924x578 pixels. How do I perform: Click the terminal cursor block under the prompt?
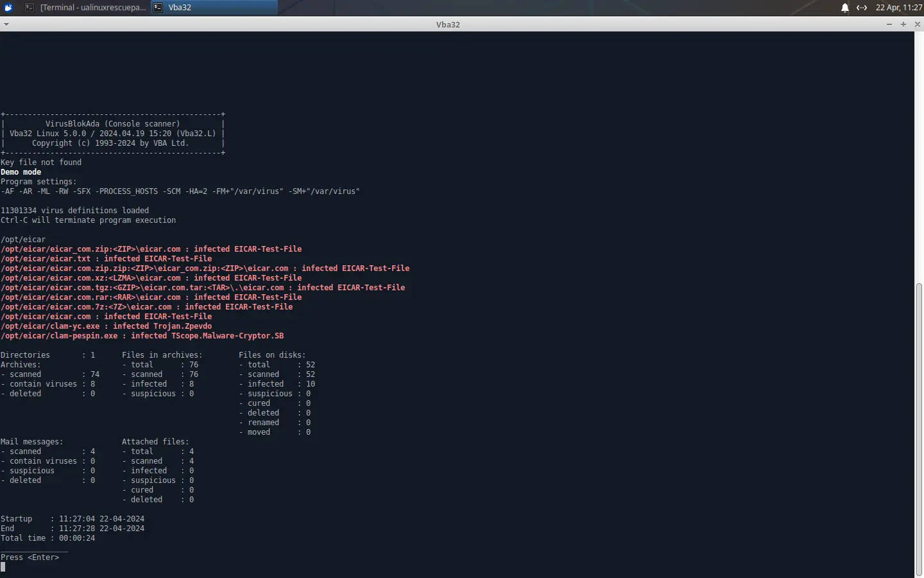tap(3, 567)
